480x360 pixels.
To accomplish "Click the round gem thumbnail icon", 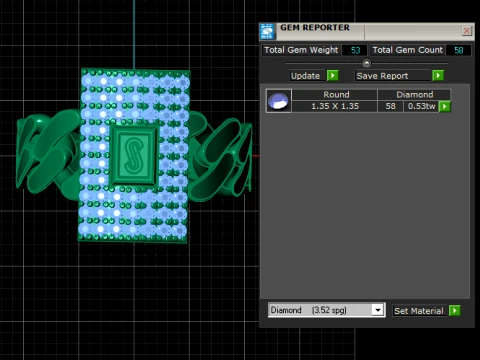I will pos(279,101).
